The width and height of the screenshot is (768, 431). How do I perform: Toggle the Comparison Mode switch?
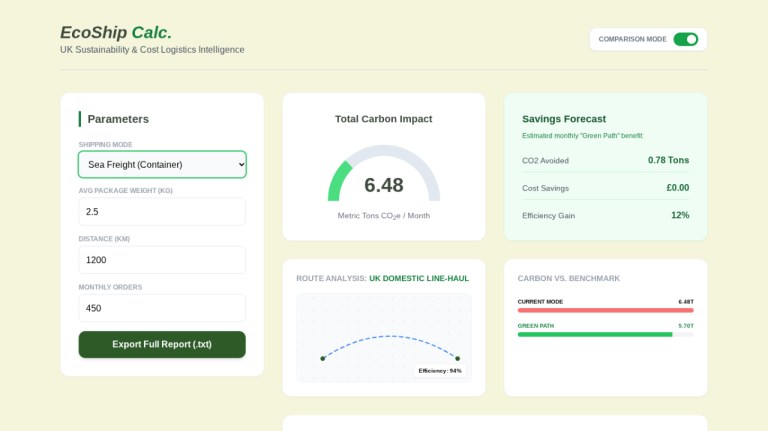click(x=685, y=39)
